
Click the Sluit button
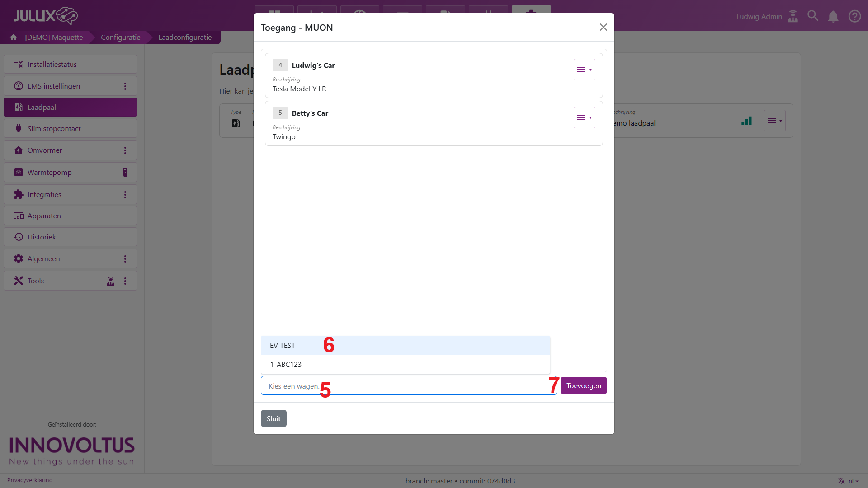tap(273, 419)
